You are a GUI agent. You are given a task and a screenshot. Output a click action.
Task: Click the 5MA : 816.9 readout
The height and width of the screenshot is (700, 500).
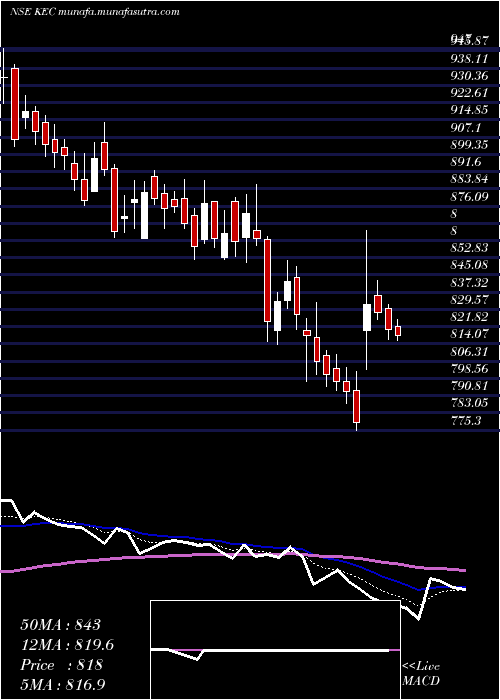pos(63,684)
